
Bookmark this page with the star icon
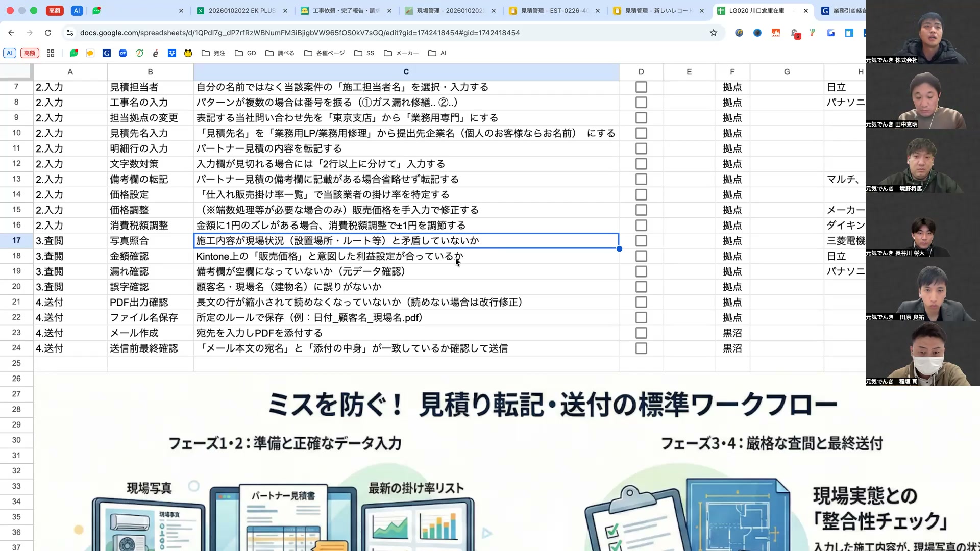coord(714,33)
